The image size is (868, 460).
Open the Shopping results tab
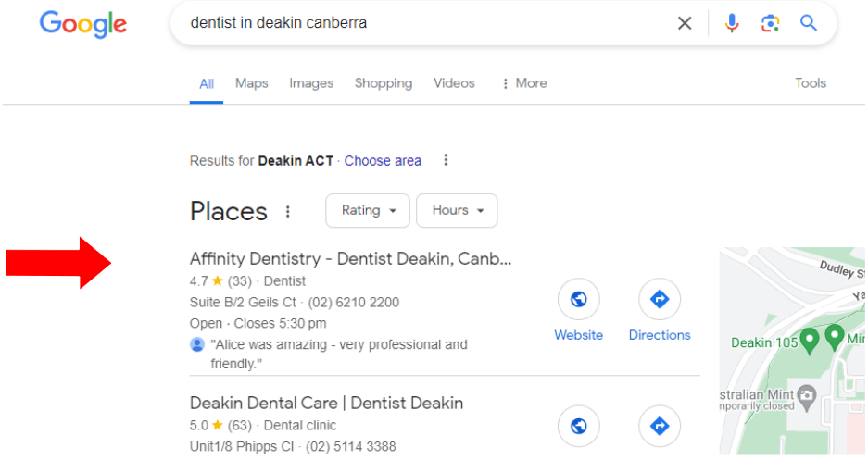[x=384, y=83]
